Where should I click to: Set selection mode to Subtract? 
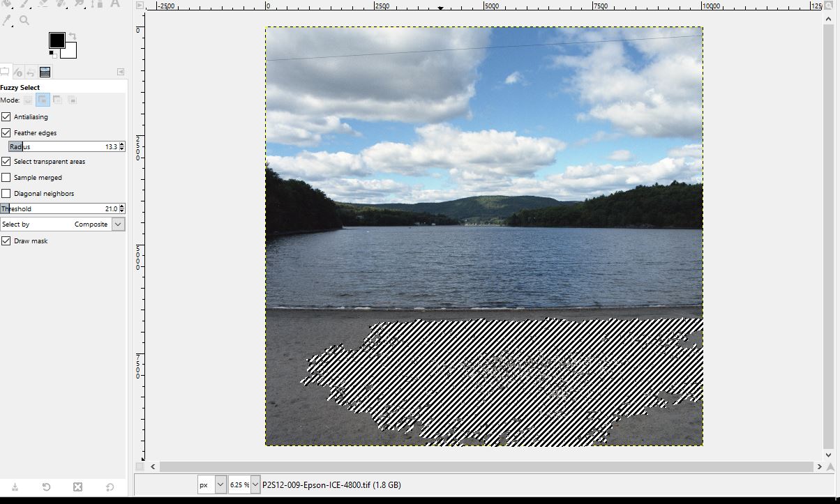(57, 100)
